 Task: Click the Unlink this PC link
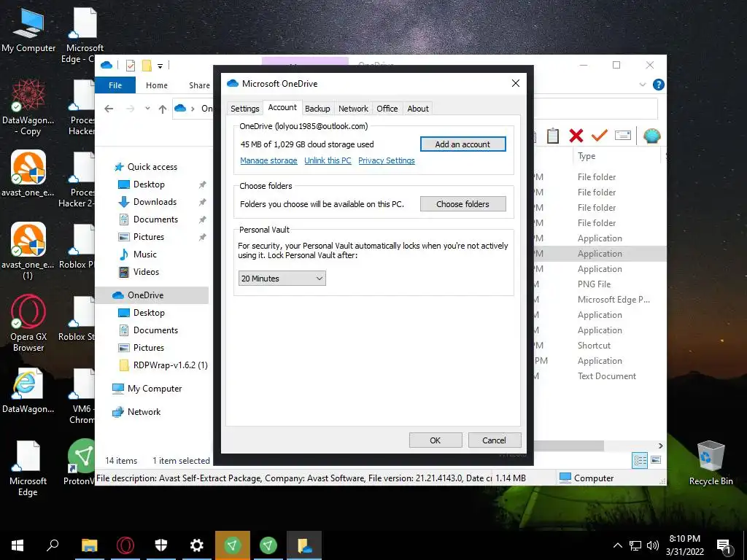[328, 160]
